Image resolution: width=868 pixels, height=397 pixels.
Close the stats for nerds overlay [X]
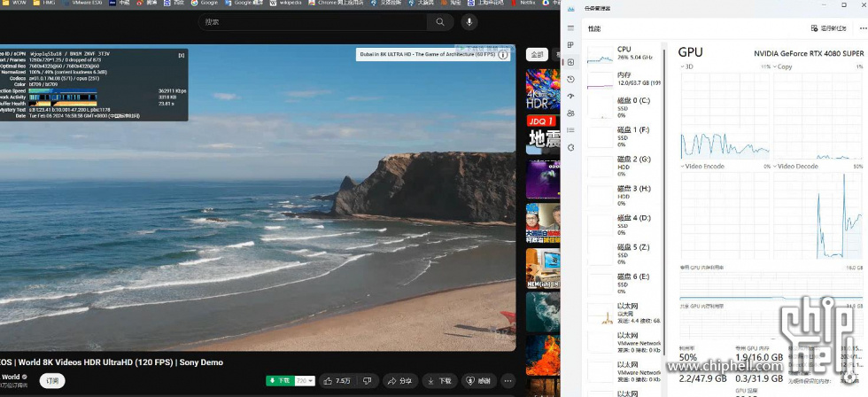point(181,55)
